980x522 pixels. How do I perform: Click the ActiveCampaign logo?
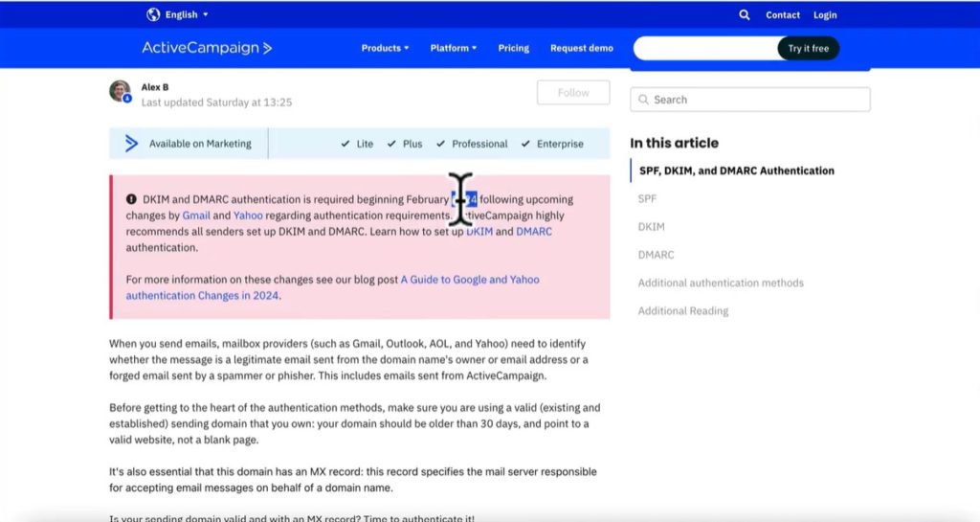207,48
